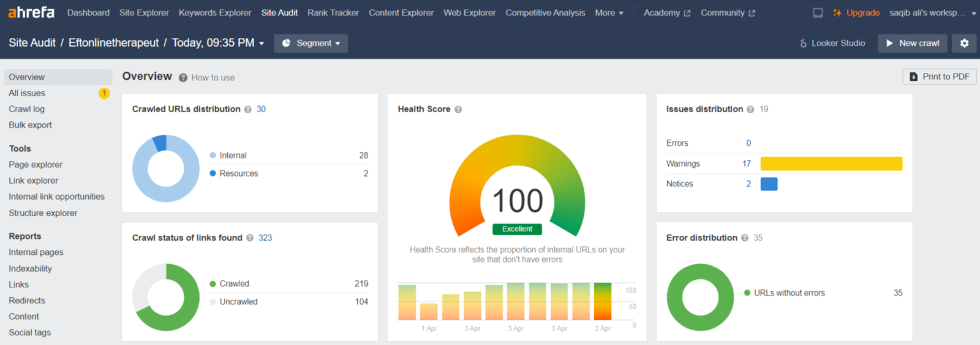The image size is (980, 345).
Task: Click the play icon on New crawl
Action: coord(889,43)
